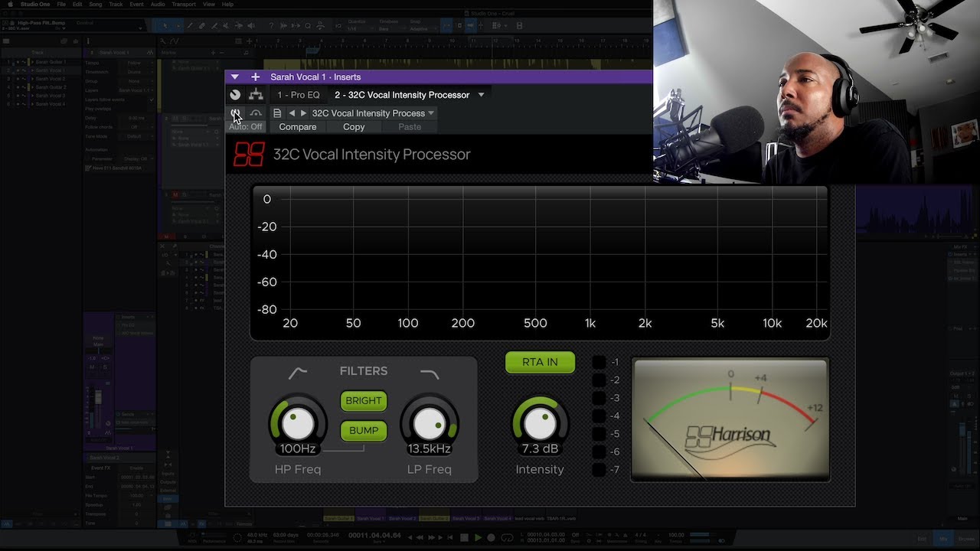Viewport: 980px width, 551px height.
Task: Open the insert list dropdown arrow
Action: coord(481,95)
